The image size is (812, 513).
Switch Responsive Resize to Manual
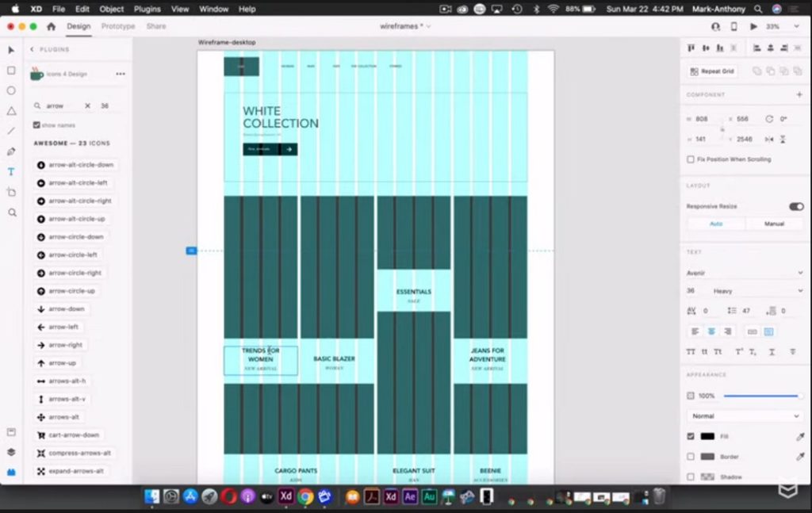click(x=775, y=224)
